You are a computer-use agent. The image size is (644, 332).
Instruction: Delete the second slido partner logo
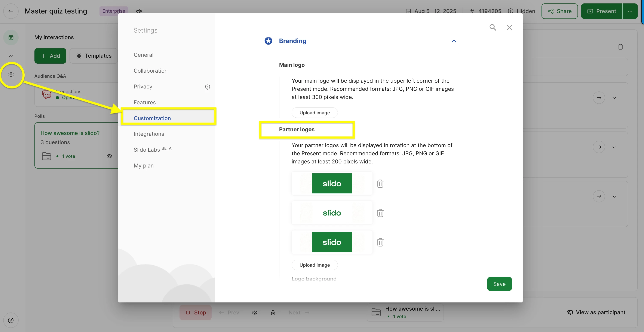(380, 213)
